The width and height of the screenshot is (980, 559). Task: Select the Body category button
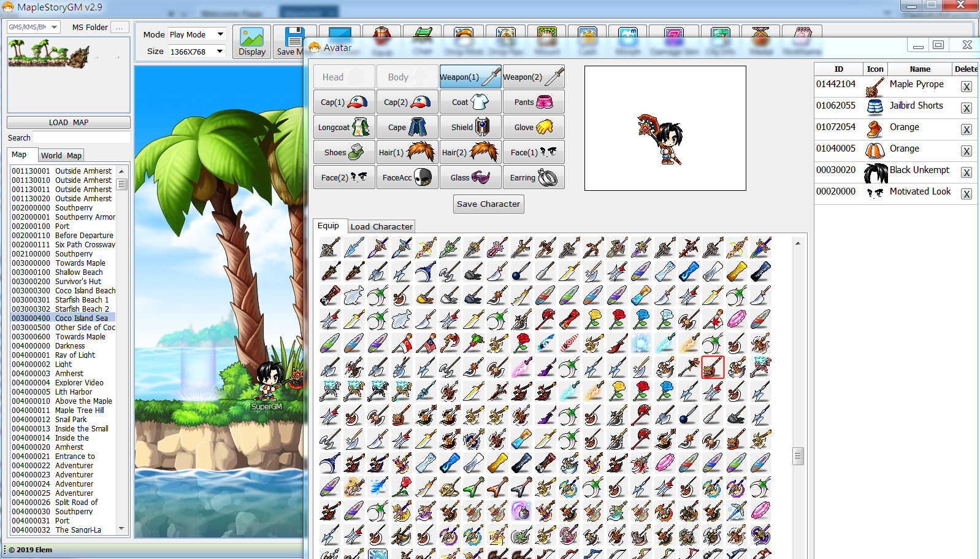pos(407,77)
